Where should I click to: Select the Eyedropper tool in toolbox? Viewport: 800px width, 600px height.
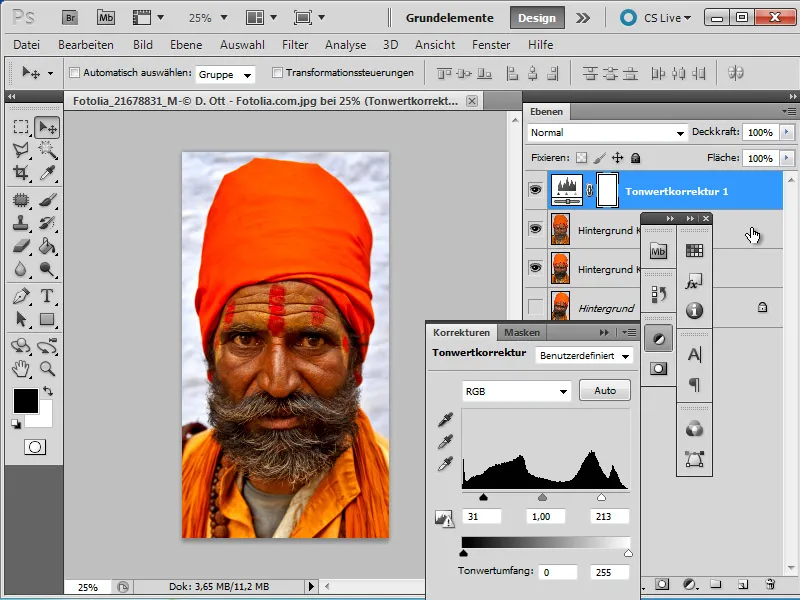[47, 172]
